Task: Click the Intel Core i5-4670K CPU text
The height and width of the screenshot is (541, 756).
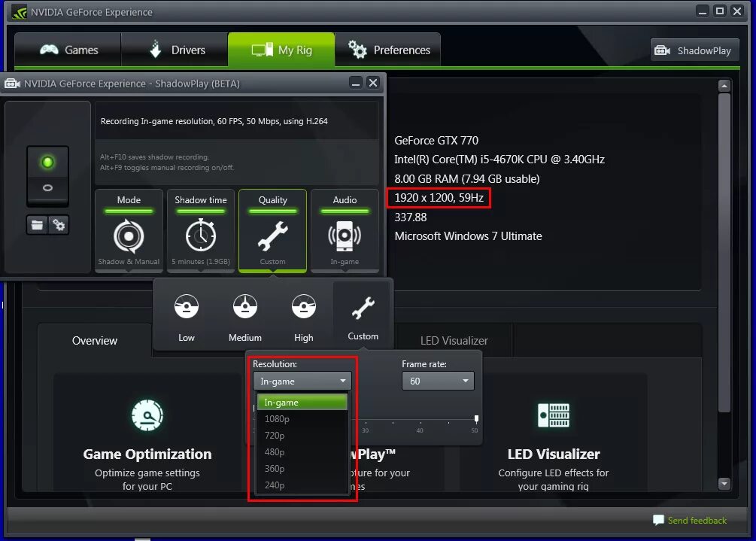Action: pyautogui.click(x=499, y=160)
